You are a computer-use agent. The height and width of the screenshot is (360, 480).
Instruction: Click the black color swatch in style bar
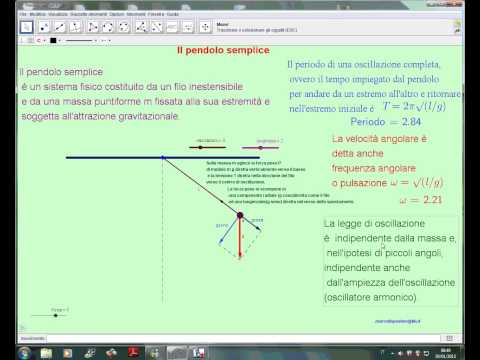click(x=53, y=40)
